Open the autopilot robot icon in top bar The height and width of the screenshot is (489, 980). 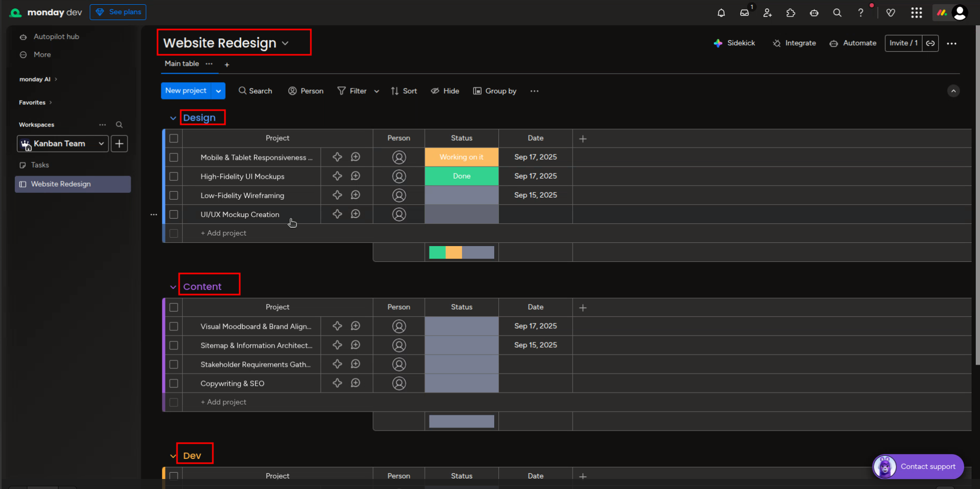point(814,13)
